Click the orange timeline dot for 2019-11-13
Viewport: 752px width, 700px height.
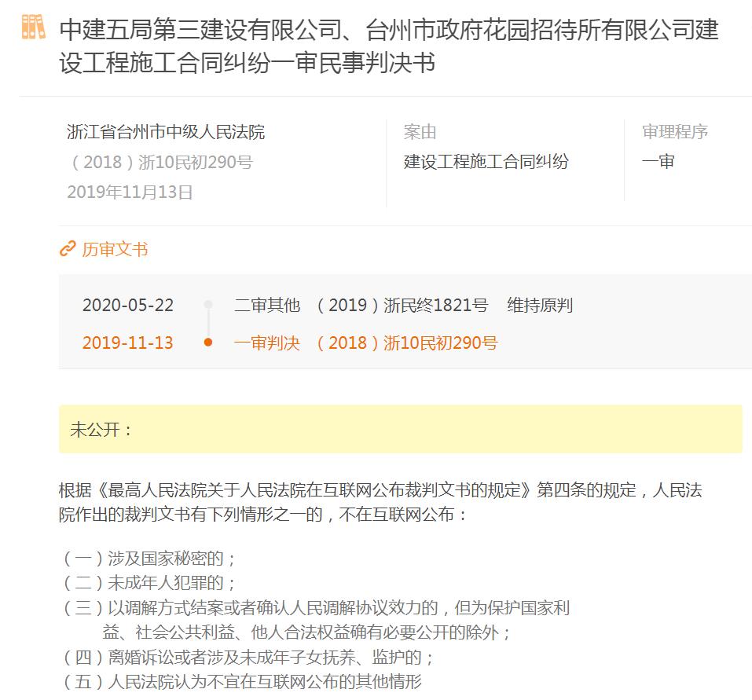(x=207, y=343)
